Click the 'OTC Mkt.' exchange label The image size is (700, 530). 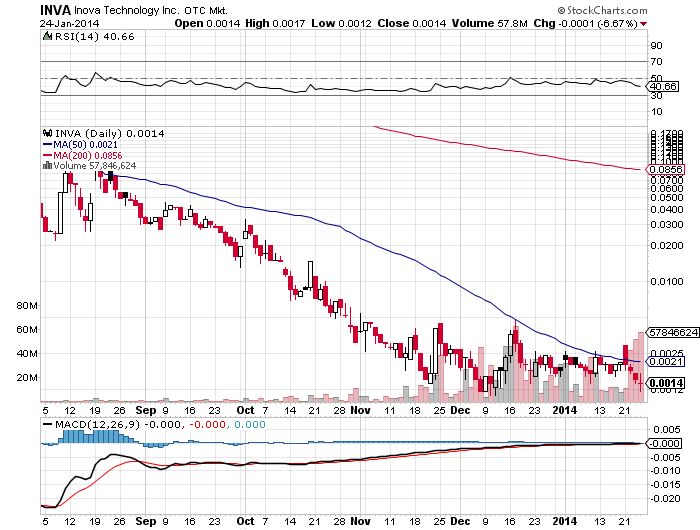click(x=206, y=10)
